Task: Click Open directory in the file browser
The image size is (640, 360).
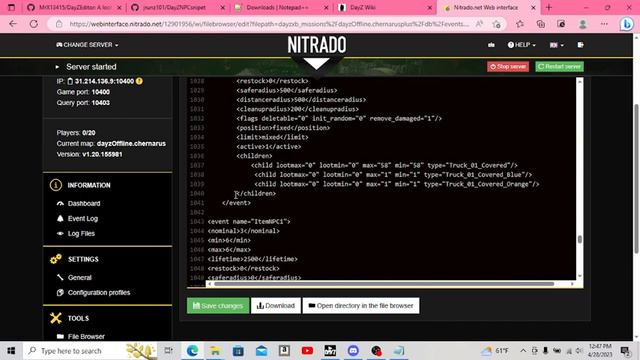Action: coord(361,306)
